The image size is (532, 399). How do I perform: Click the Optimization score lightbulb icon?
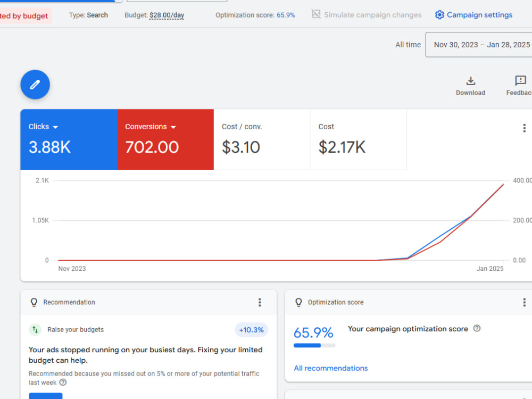(x=298, y=302)
